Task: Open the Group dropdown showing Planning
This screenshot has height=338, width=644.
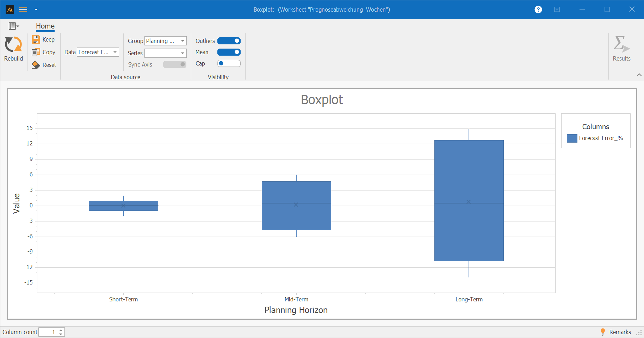Action: tap(166, 41)
